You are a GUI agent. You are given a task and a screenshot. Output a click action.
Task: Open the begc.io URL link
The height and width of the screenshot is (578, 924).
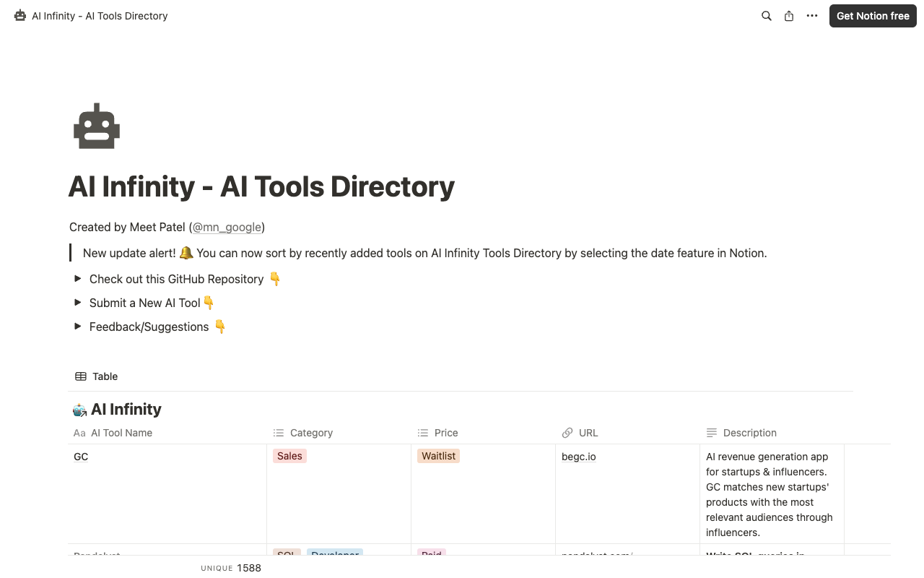pyautogui.click(x=579, y=457)
